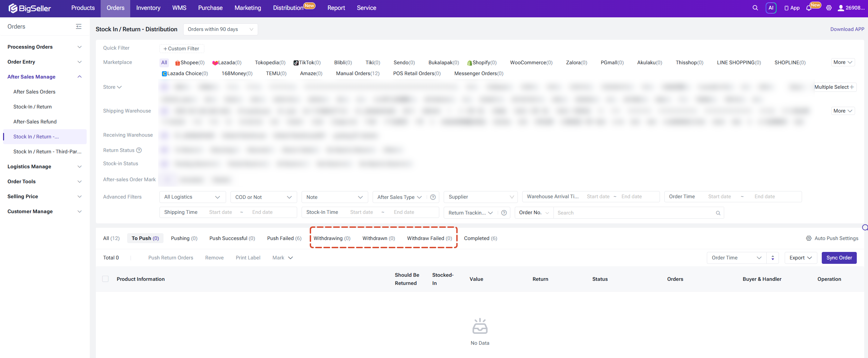
Task: Click the Sync Order button
Action: click(x=839, y=258)
